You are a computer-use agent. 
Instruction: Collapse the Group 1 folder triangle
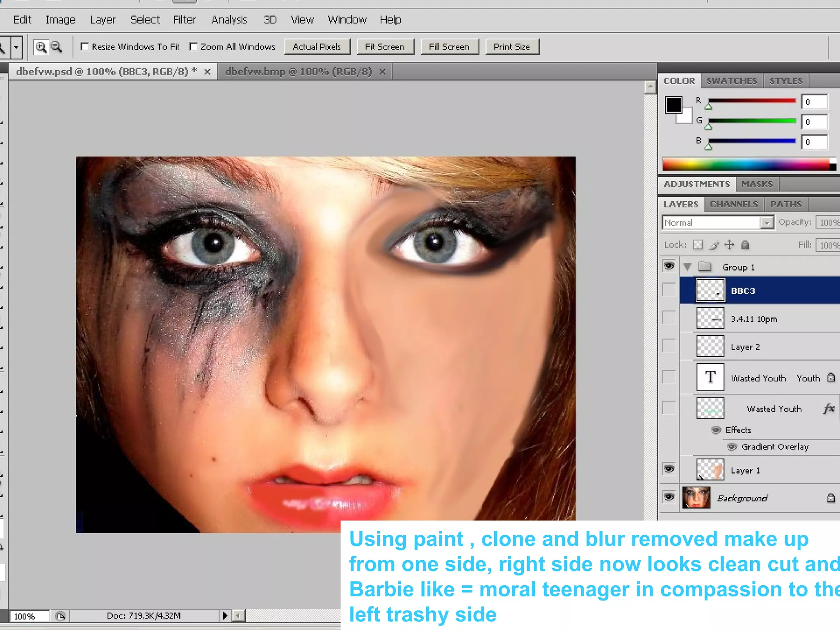click(687, 267)
